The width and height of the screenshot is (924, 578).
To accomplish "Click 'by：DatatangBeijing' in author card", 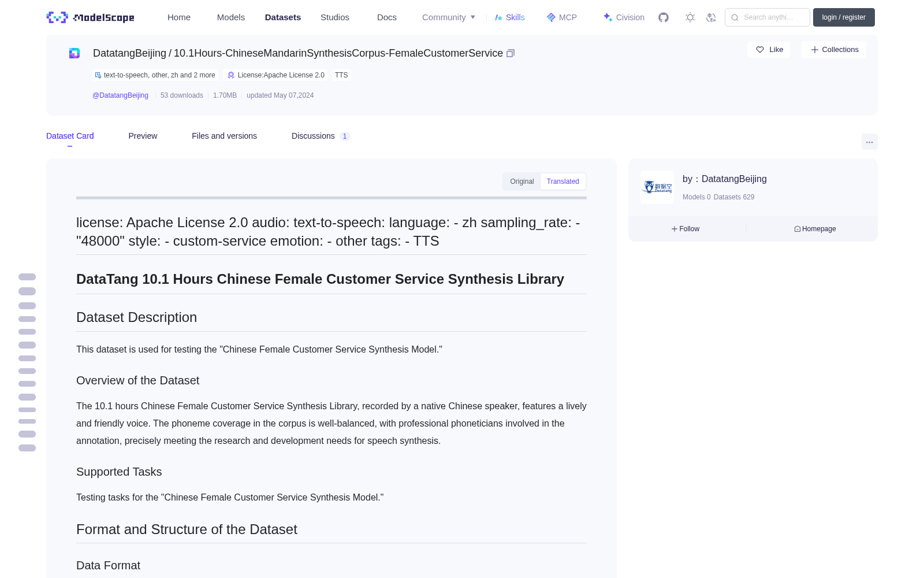I will point(725,179).
